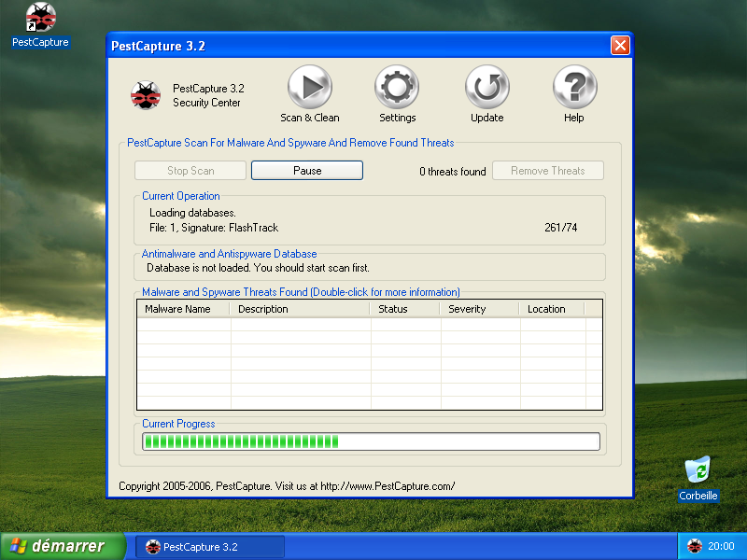Click the "261/74" counter value
747x560 pixels.
pyautogui.click(x=561, y=228)
